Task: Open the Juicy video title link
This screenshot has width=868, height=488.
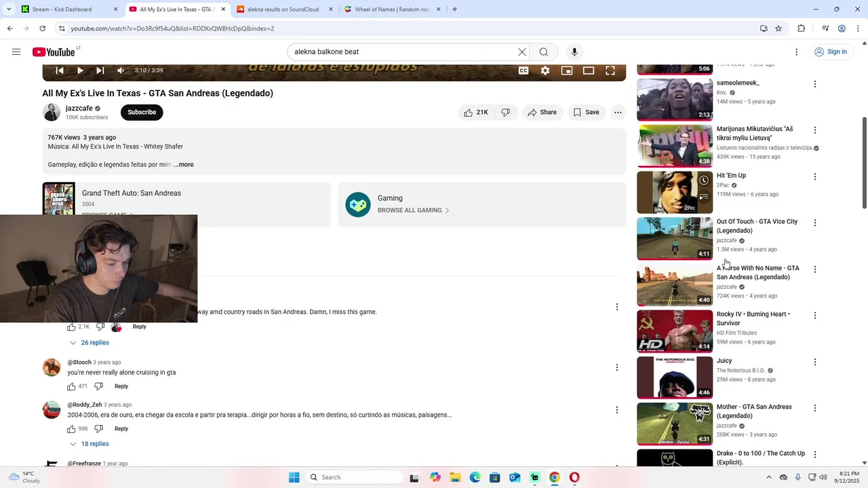Action: (x=724, y=361)
